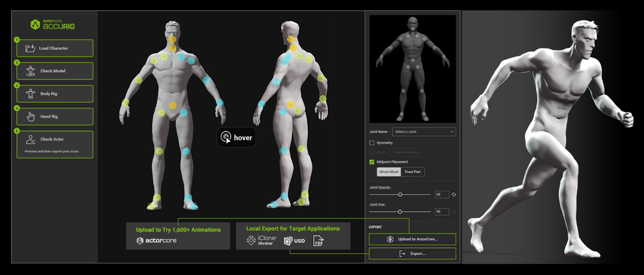Image resolution: width=644 pixels, height=275 pixels.
Task: Click the hover cursor icon
Action: point(226,137)
